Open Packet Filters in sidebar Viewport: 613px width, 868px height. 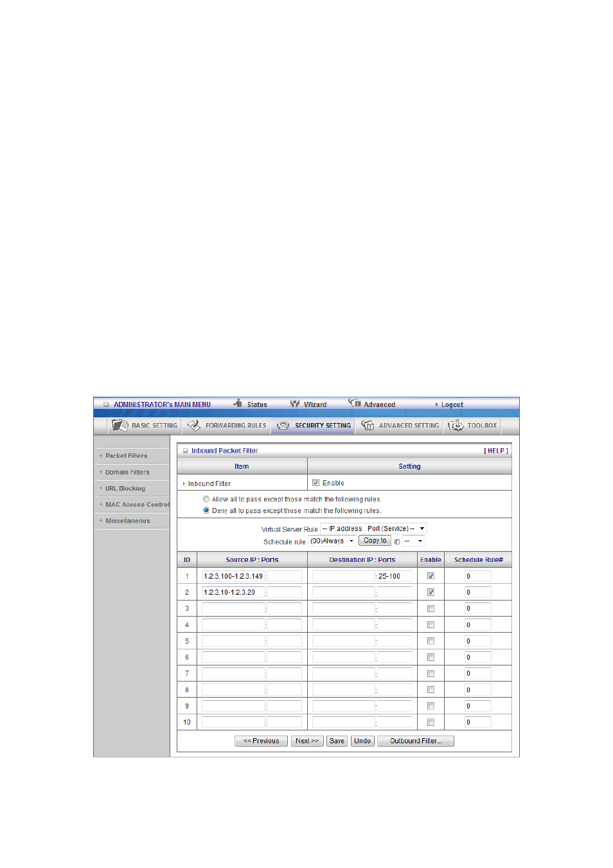(127, 456)
